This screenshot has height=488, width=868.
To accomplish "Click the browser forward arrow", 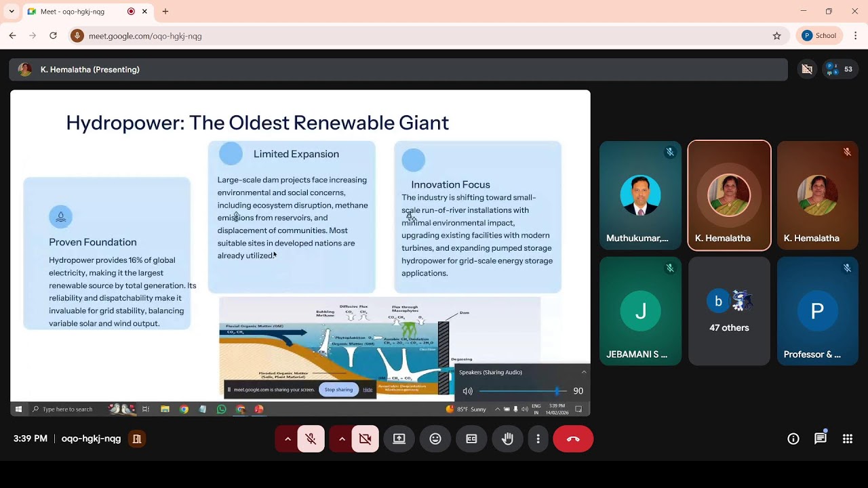I will pyautogui.click(x=33, y=36).
